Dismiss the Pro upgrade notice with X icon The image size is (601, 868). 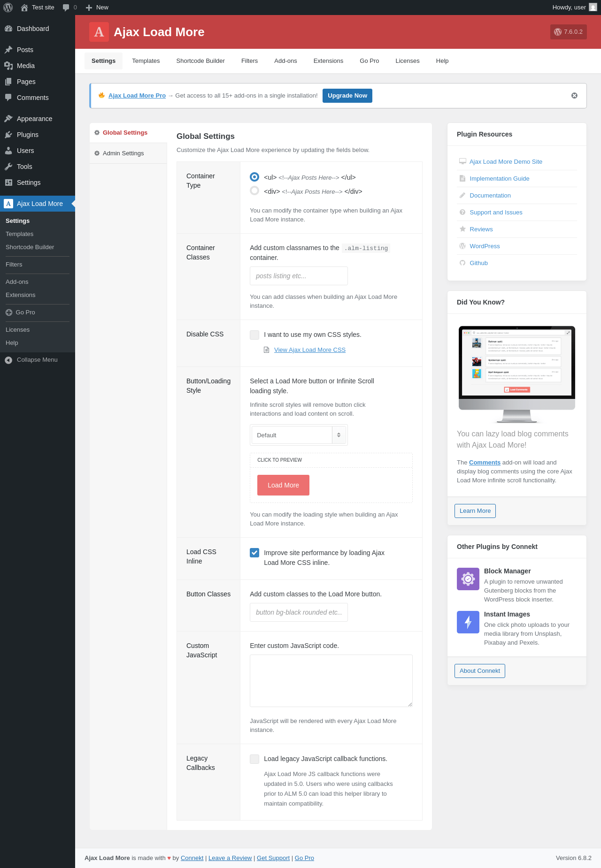574,96
